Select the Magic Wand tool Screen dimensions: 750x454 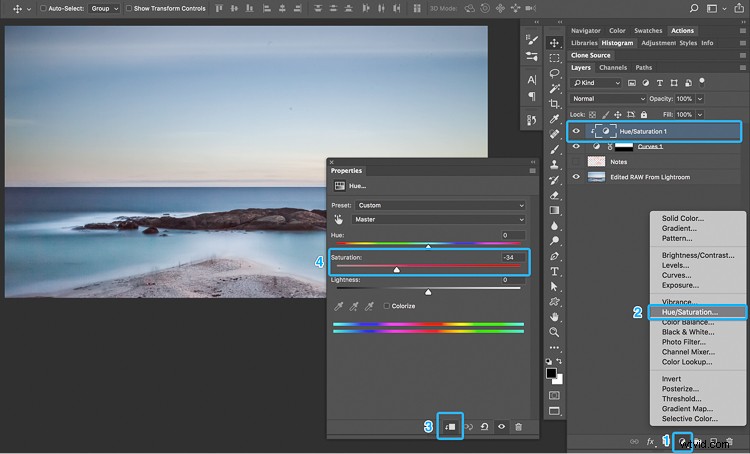point(554,89)
